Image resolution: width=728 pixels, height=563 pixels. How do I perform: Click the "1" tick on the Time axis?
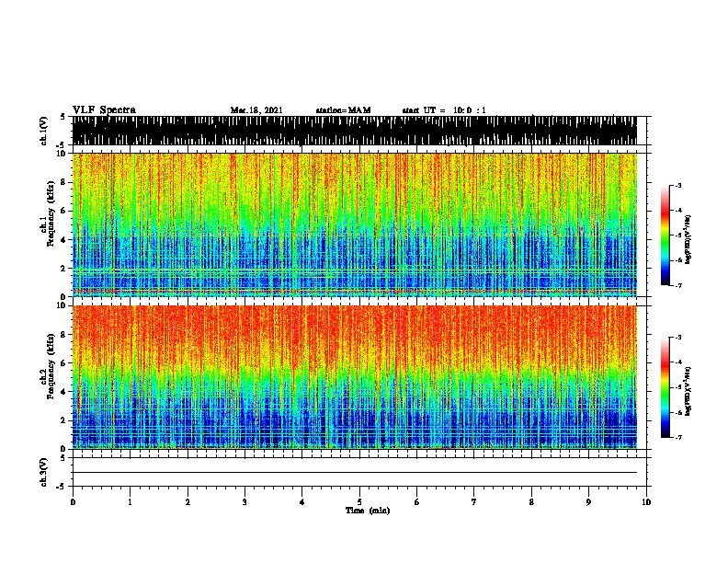130,502
